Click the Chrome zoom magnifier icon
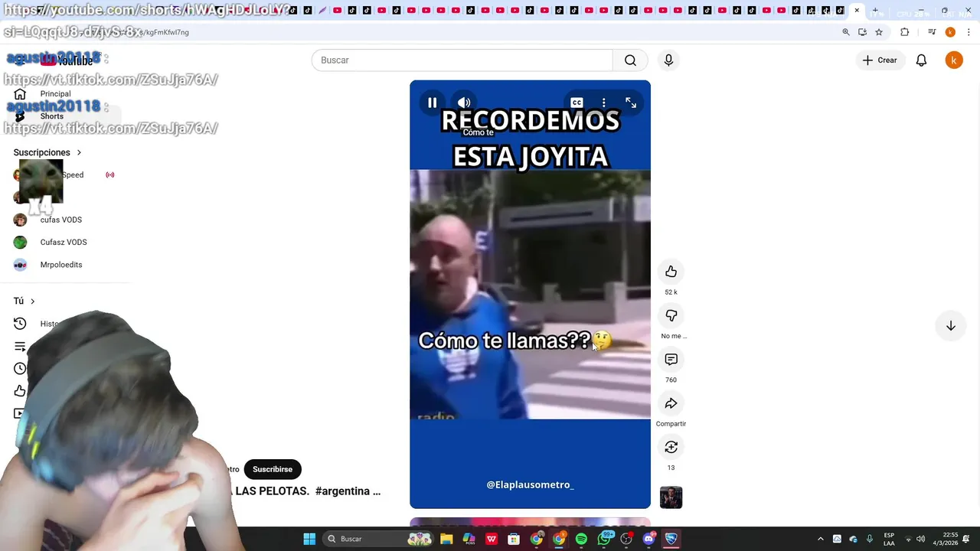The image size is (980, 551). (846, 32)
